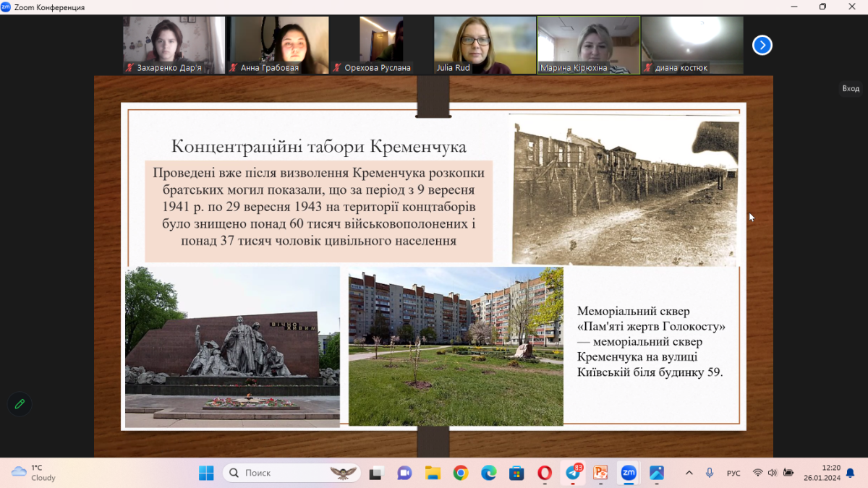Switch РУС keyboard language indicator

(x=733, y=473)
